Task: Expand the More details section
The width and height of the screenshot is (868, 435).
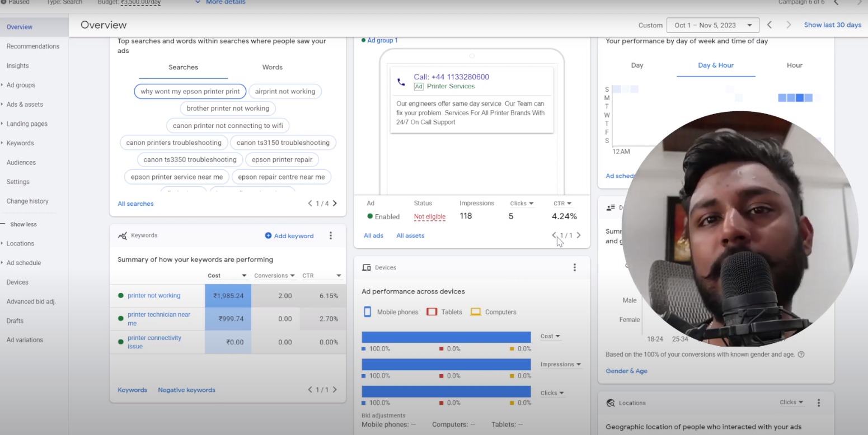Action: (x=220, y=2)
